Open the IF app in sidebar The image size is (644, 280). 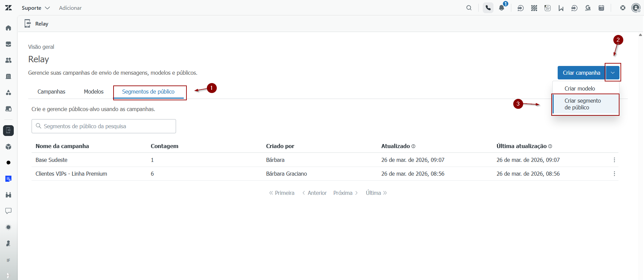[8, 260]
